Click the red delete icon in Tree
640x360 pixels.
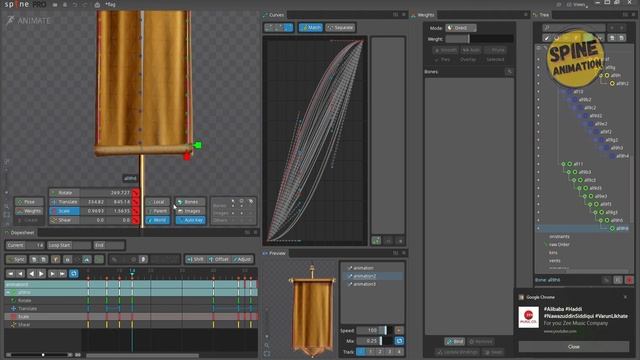629,280
